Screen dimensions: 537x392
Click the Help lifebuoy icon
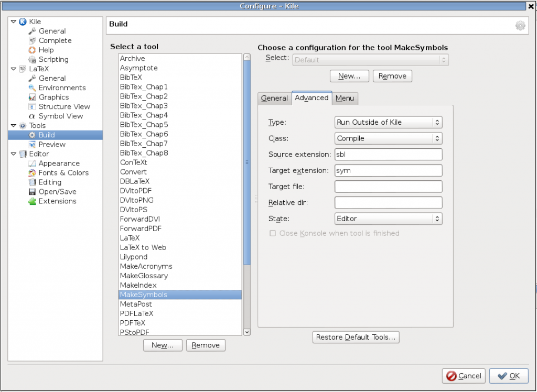coord(32,50)
